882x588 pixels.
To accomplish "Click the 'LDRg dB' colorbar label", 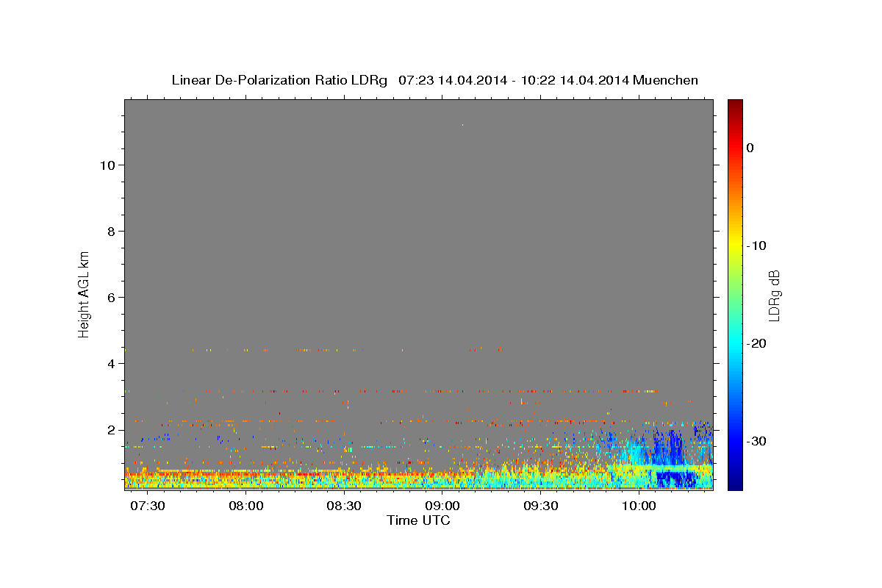I will tap(773, 295).
